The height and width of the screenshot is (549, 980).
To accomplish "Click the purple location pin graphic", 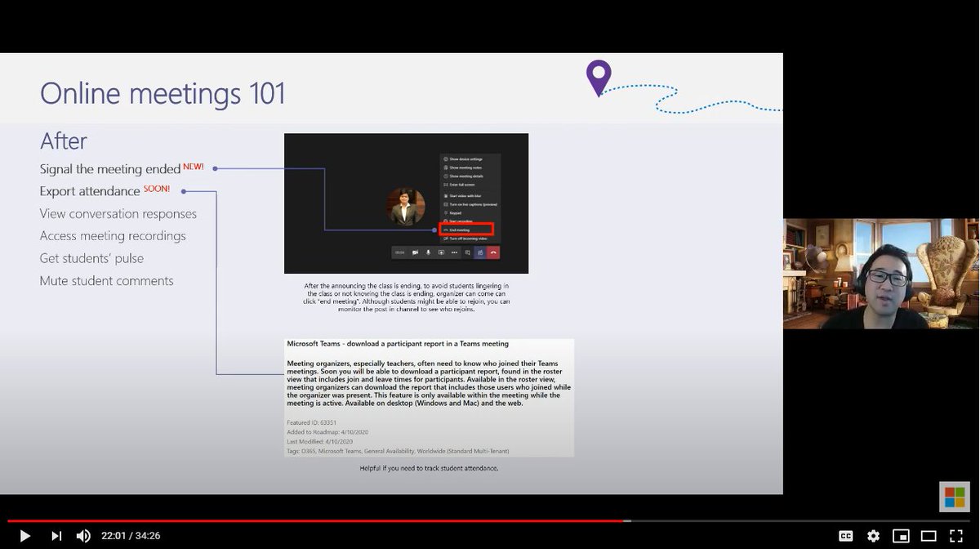I will pos(599,78).
